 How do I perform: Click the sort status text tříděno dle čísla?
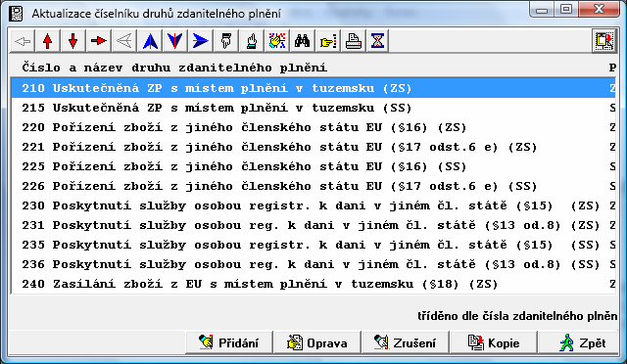coord(517,316)
